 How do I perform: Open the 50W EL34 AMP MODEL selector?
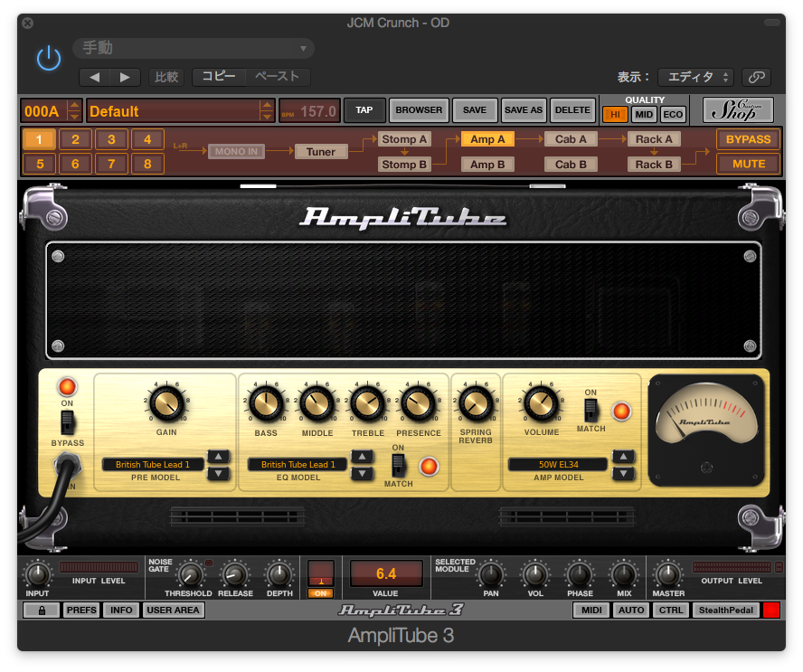click(x=558, y=465)
